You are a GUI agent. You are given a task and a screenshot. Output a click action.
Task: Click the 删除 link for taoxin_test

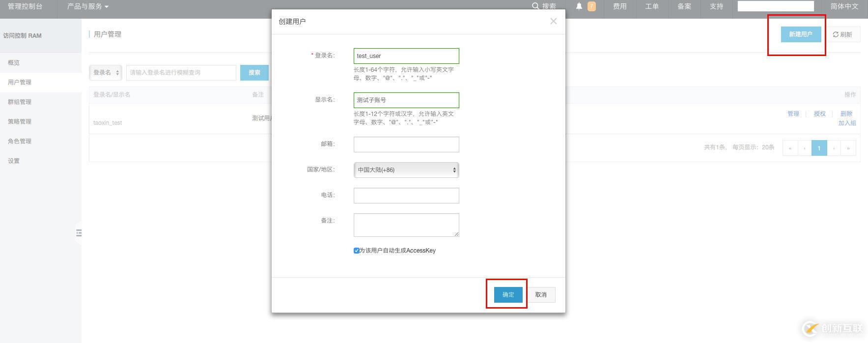click(x=846, y=114)
